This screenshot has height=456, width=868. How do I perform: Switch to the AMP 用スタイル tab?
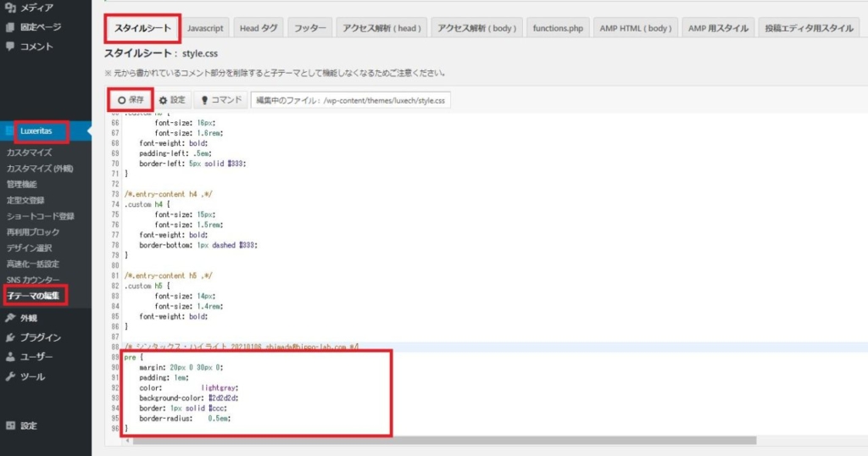coord(718,28)
